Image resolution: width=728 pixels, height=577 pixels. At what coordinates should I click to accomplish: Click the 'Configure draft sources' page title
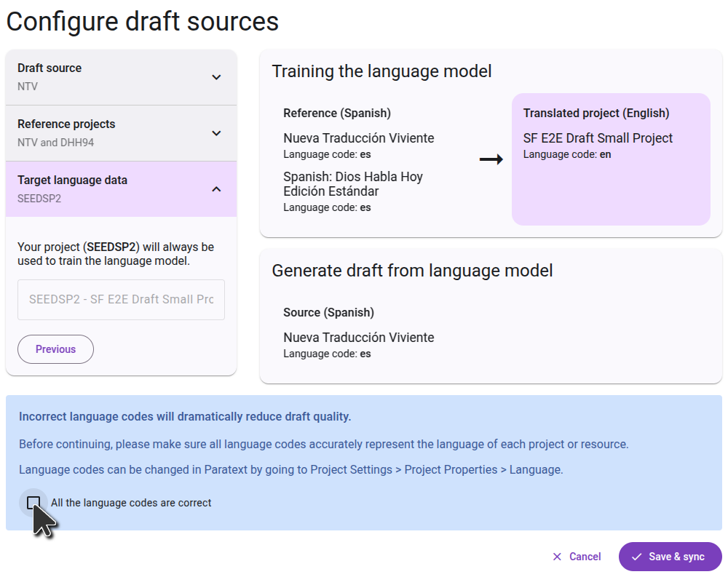click(x=143, y=21)
